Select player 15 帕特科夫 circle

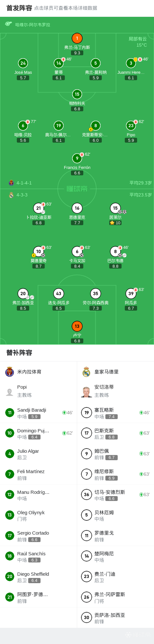click(x=77, y=94)
